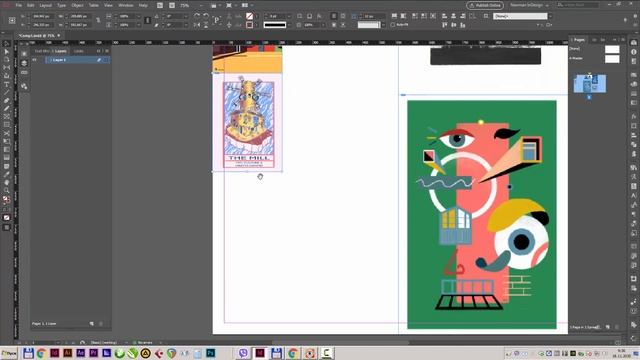
Task: Toggle the Auto-Fit checkbox
Action: 393,25
